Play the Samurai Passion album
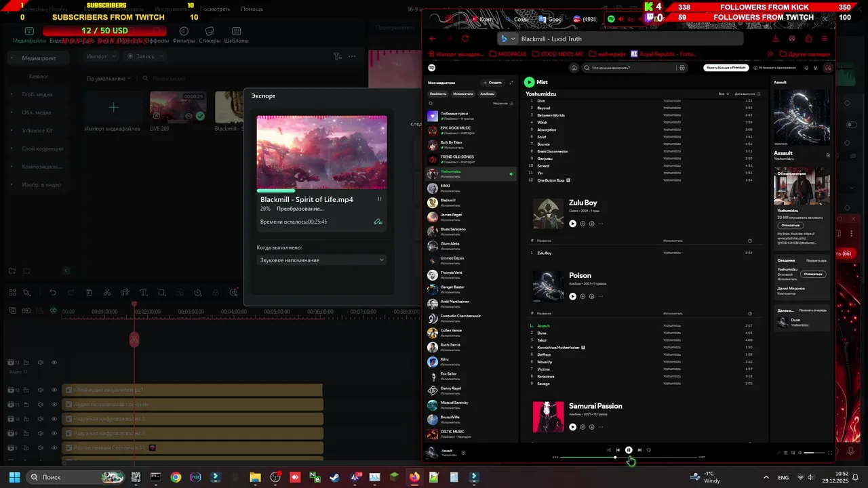This screenshot has width=868, height=488. [x=573, y=427]
